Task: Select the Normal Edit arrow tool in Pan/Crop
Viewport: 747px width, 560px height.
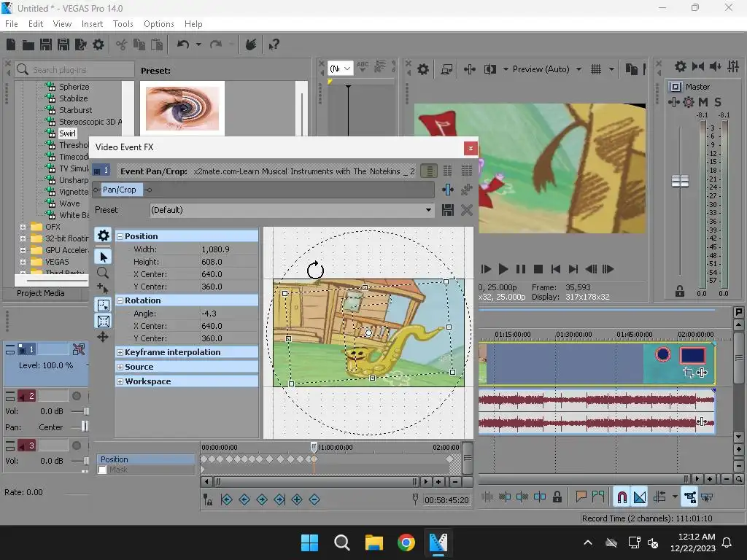Action: click(x=104, y=257)
